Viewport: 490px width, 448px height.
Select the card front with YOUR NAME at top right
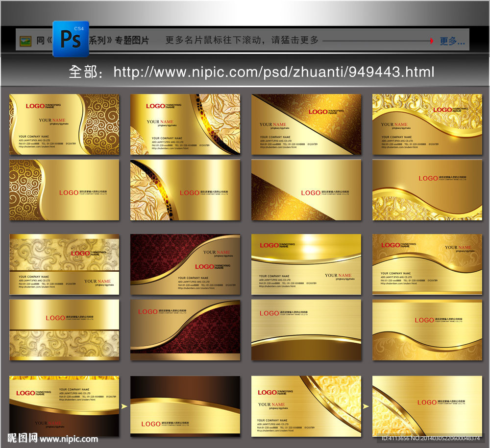click(427, 264)
